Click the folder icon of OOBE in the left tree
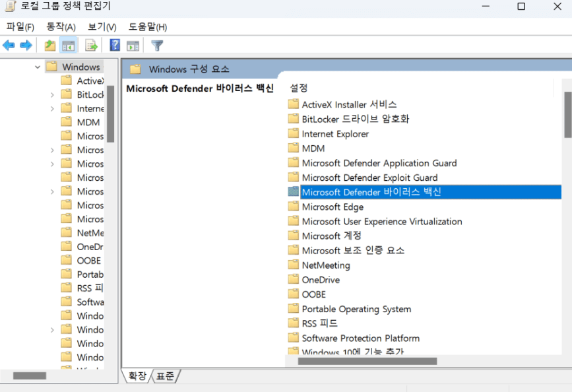The height and width of the screenshot is (392, 572). click(66, 260)
